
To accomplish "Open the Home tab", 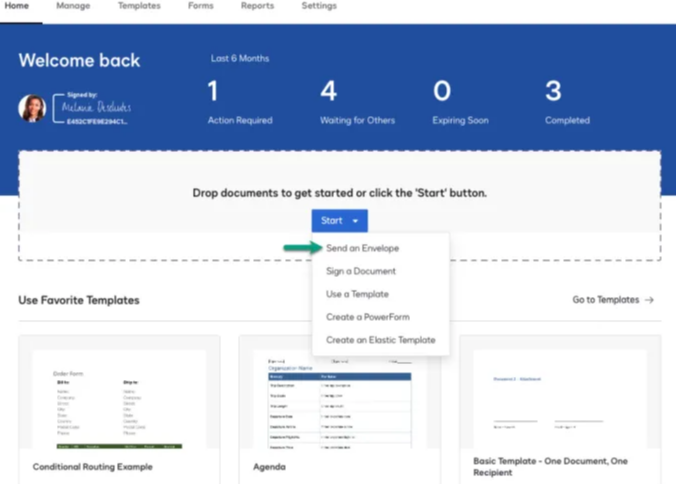I will [17, 6].
